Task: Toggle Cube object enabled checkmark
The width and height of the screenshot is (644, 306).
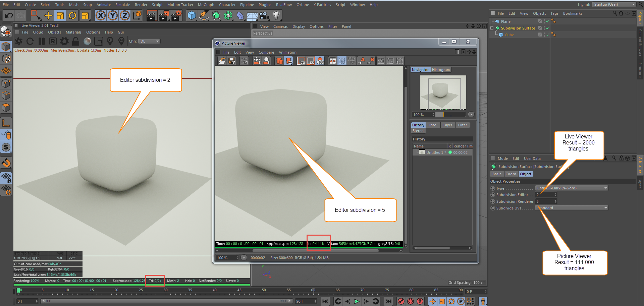Action: click(x=547, y=35)
